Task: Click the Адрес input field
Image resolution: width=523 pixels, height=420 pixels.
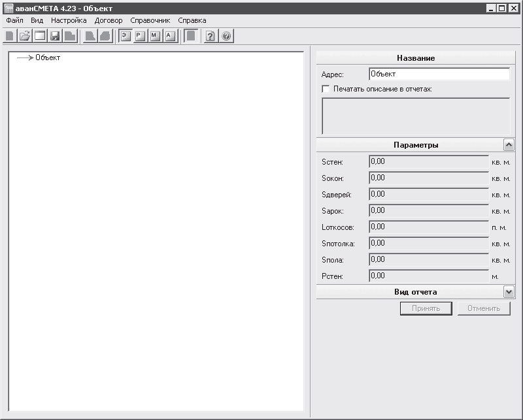Action: click(439, 74)
